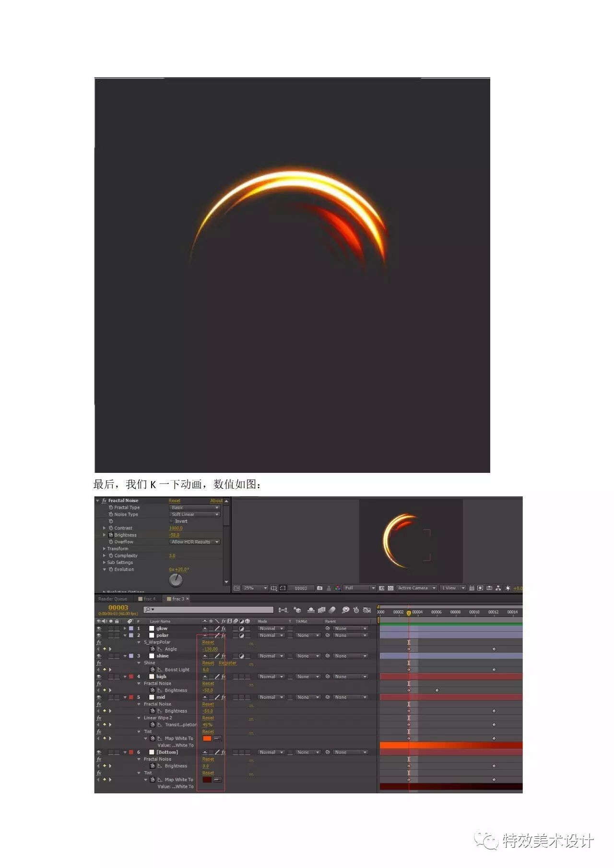This screenshot has width=614, height=868.
Task: Expand the glow layer twirl arrow
Action: click(x=125, y=628)
